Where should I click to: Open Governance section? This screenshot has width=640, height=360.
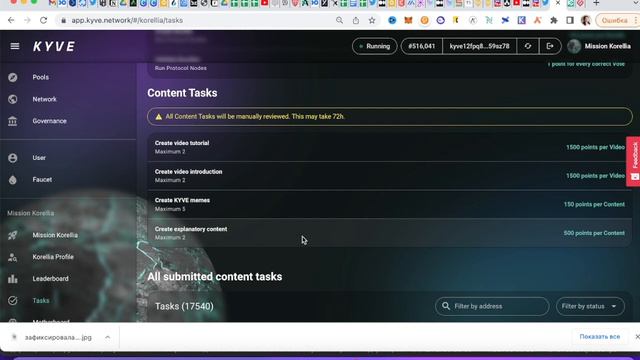(49, 121)
